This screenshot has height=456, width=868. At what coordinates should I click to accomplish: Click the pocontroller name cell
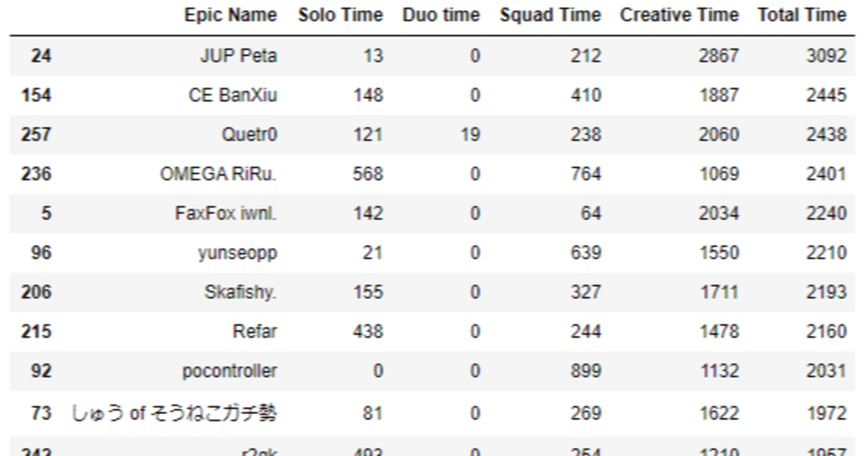pyautogui.click(x=230, y=371)
